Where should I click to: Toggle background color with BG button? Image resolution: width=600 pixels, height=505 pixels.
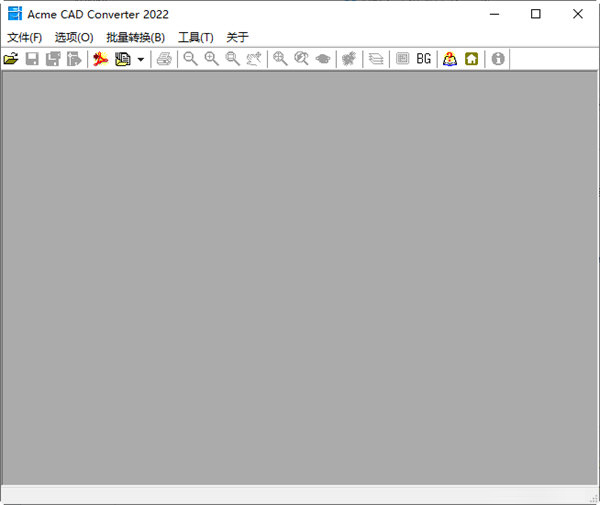(424, 59)
